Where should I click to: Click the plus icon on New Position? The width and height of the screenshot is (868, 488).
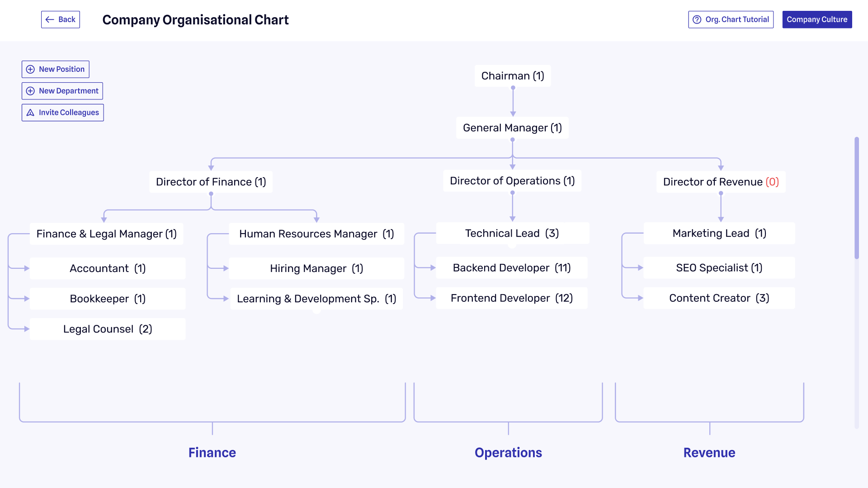(30, 69)
